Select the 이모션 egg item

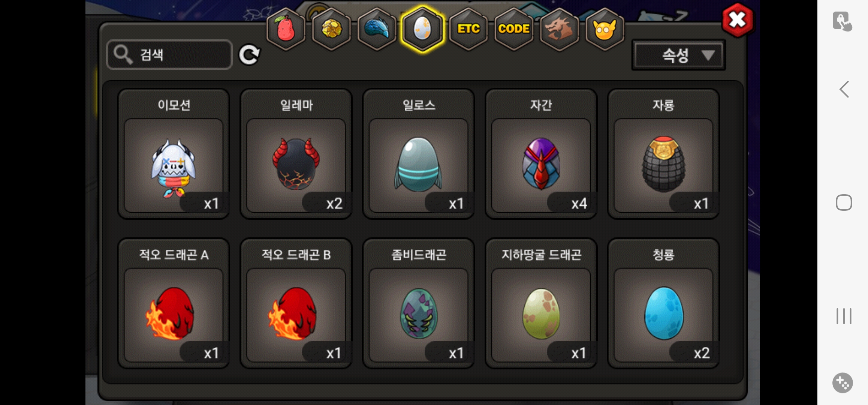pos(174,154)
